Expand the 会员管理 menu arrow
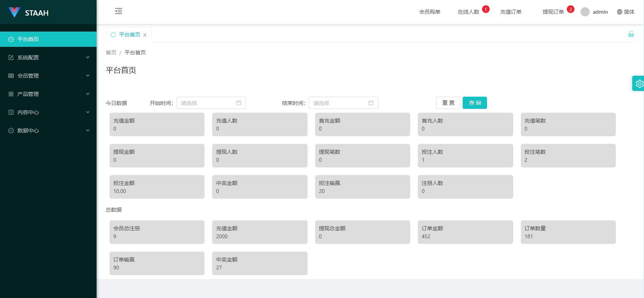 pos(88,76)
